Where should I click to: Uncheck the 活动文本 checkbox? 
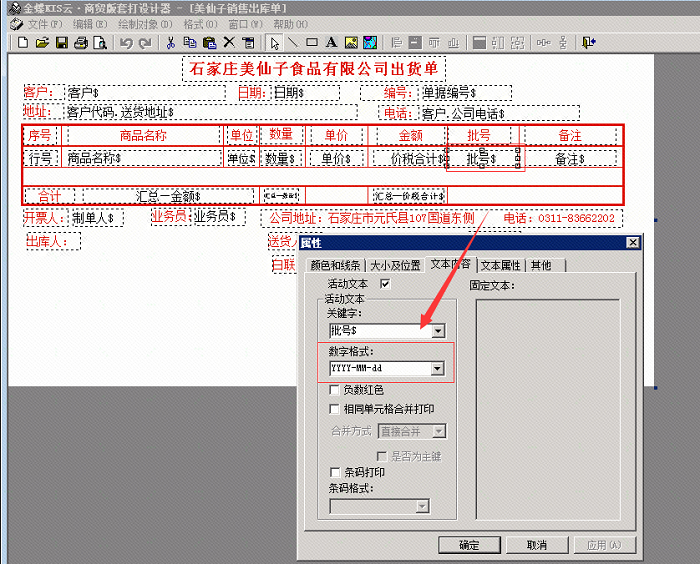[385, 284]
